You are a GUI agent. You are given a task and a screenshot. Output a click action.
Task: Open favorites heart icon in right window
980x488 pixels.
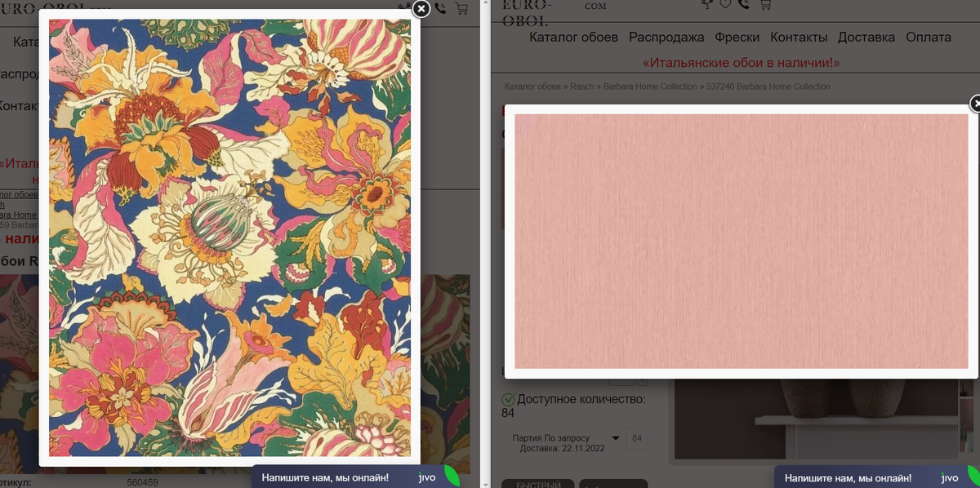tap(725, 4)
